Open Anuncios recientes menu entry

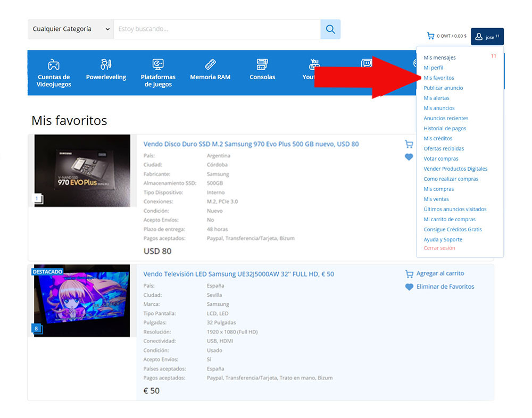pos(446,119)
